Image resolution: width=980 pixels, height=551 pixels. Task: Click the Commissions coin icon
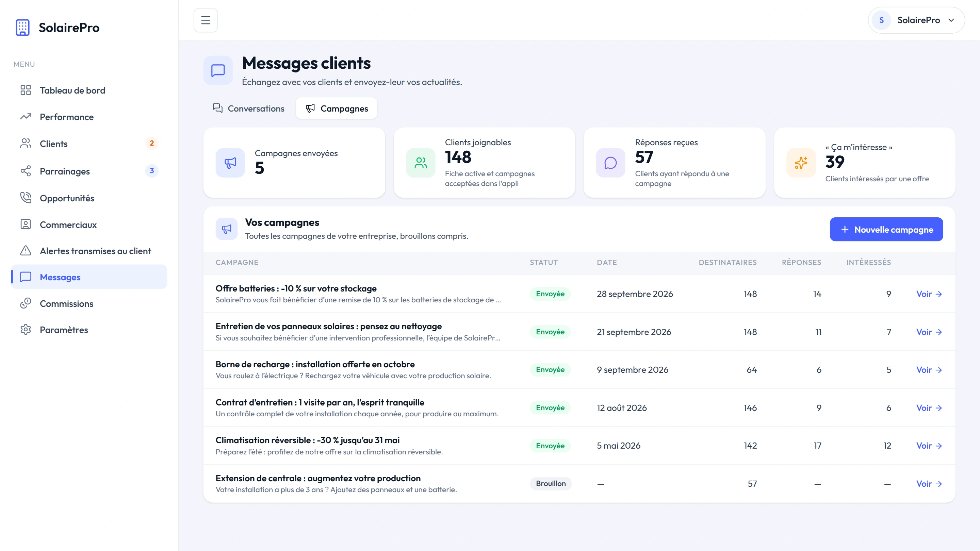tap(26, 303)
